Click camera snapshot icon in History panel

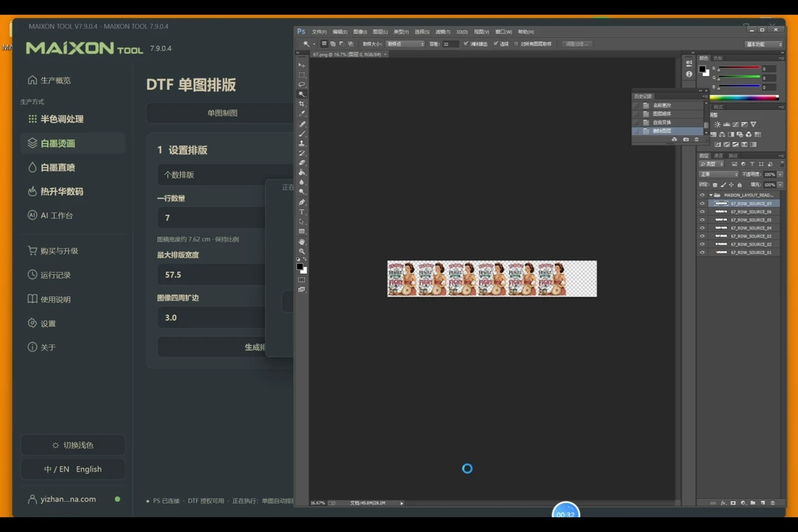(x=686, y=140)
